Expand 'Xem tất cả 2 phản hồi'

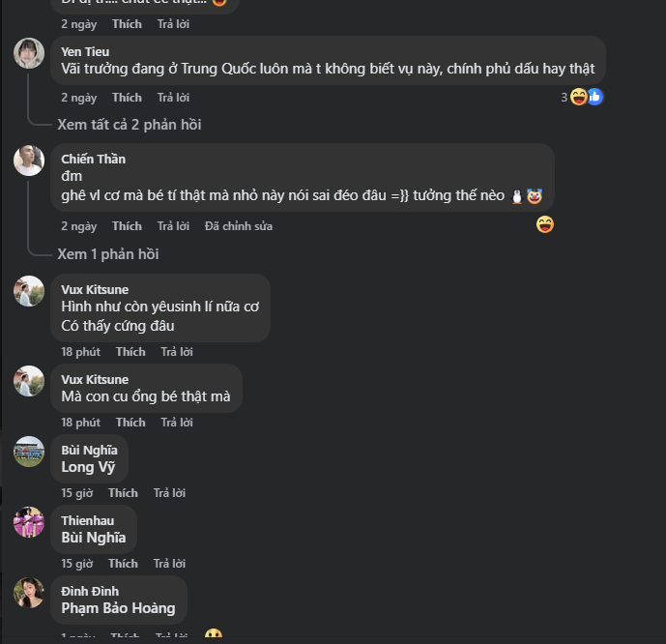pyautogui.click(x=129, y=125)
